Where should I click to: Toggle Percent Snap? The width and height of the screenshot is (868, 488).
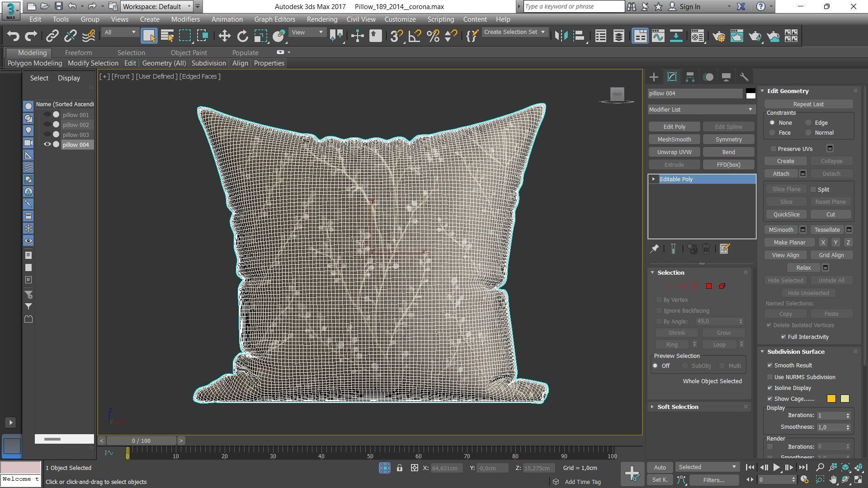coord(433,36)
